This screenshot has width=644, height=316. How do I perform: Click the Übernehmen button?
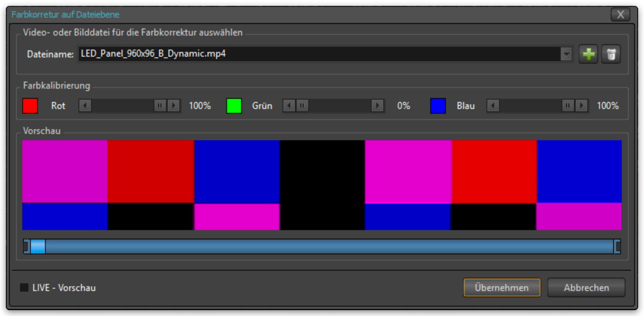502,288
